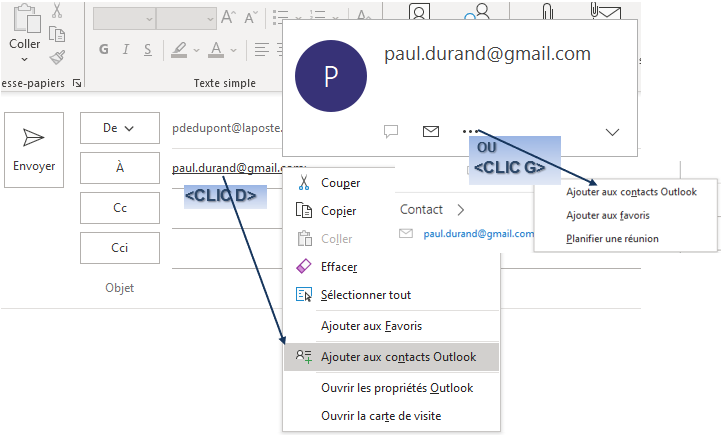
Task: Click envelope icon beside contact email link
Action: tap(406, 234)
